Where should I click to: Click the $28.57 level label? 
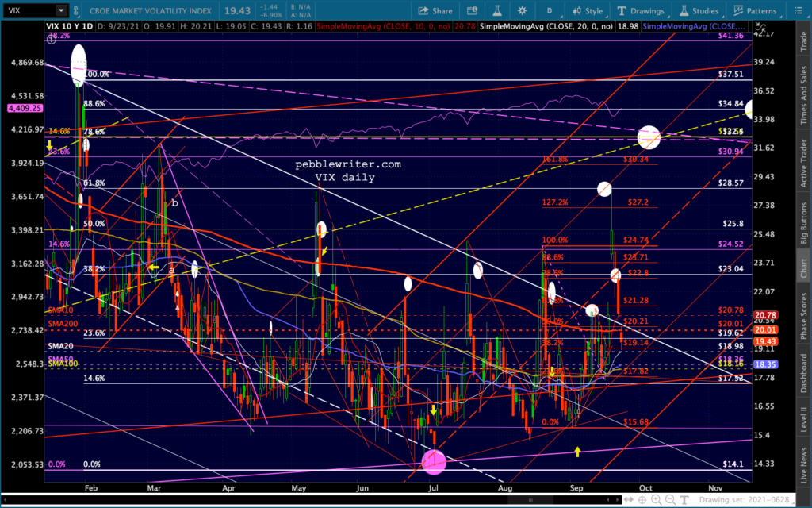[x=730, y=183]
